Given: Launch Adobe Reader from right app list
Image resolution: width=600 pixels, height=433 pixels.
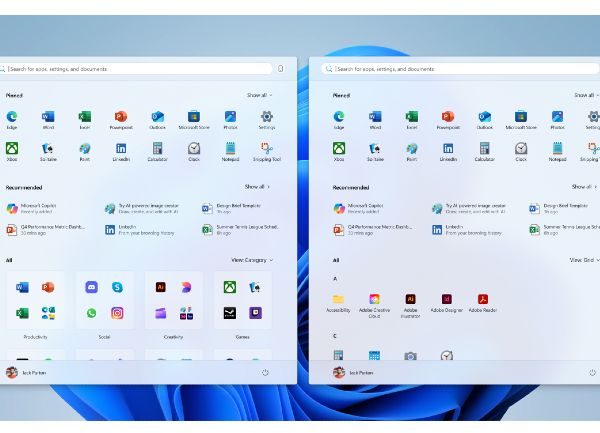Looking at the screenshot, I should click(x=482, y=300).
